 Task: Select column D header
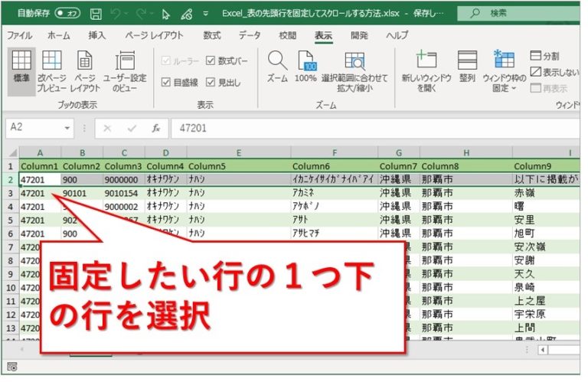pyautogui.click(x=165, y=152)
